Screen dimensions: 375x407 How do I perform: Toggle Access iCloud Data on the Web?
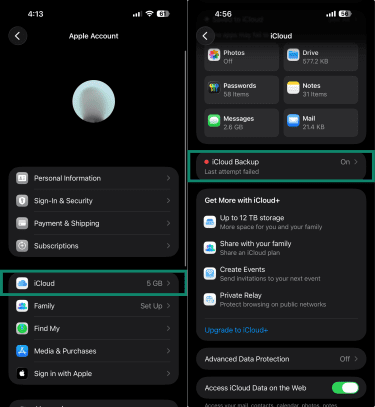click(345, 388)
